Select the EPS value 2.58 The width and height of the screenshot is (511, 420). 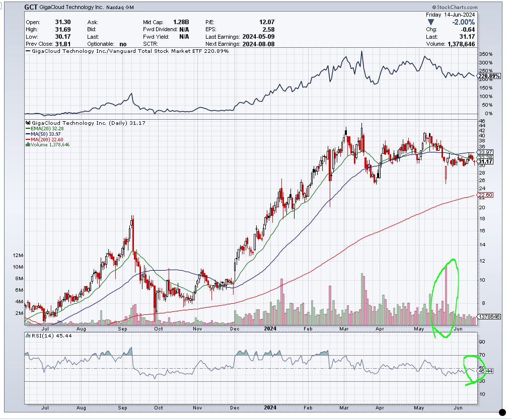(x=268, y=29)
